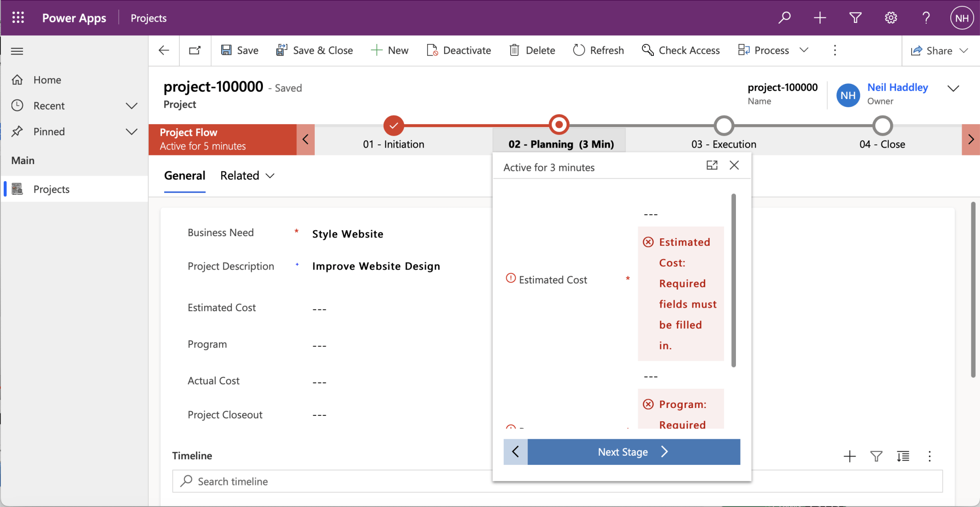Viewport: 980px width, 507px height.
Task: Open the advanced filter funnel icon
Action: pyautogui.click(x=855, y=18)
